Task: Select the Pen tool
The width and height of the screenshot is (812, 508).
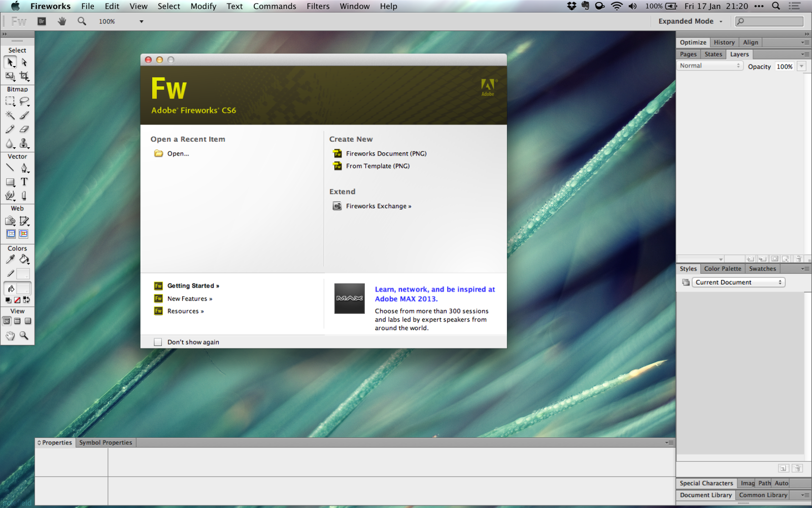Action: click(x=24, y=168)
